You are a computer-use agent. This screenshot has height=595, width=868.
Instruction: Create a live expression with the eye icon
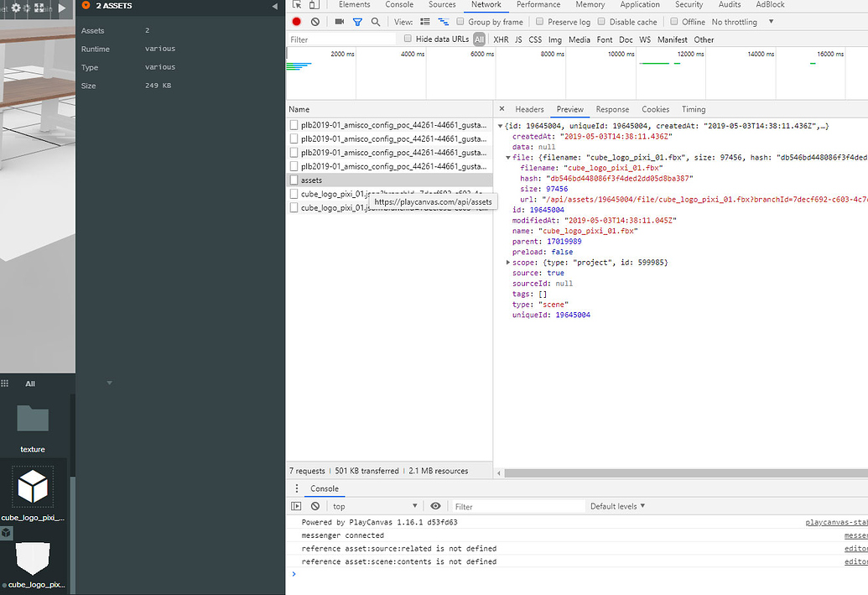point(434,506)
